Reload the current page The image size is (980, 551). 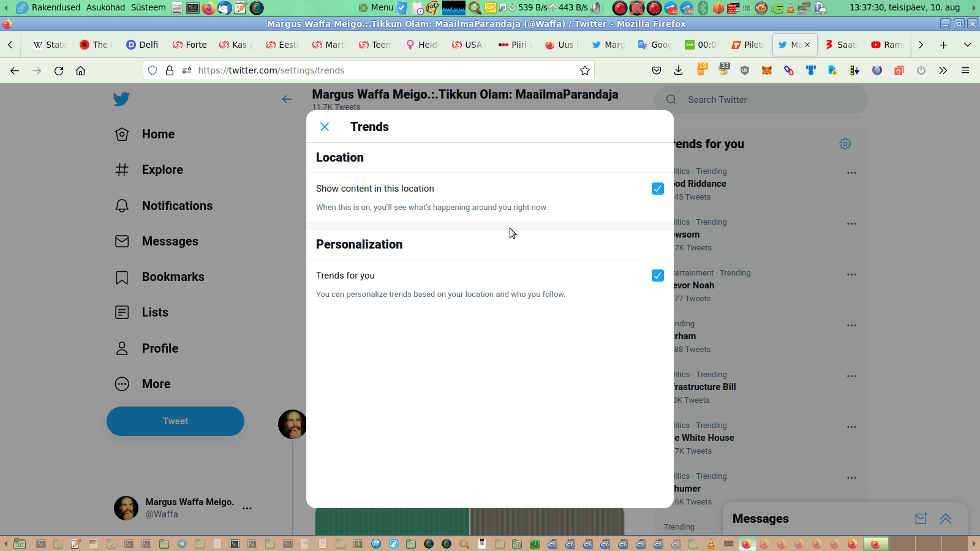[59, 70]
